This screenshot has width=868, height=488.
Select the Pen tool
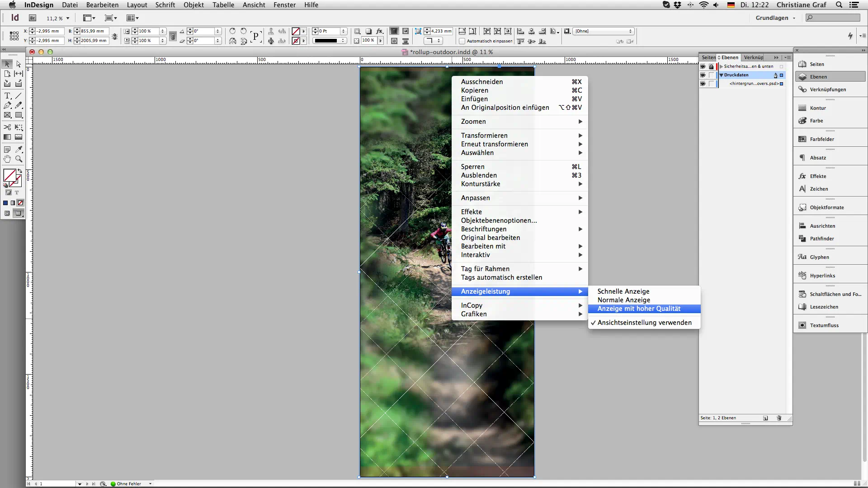pyautogui.click(x=7, y=105)
